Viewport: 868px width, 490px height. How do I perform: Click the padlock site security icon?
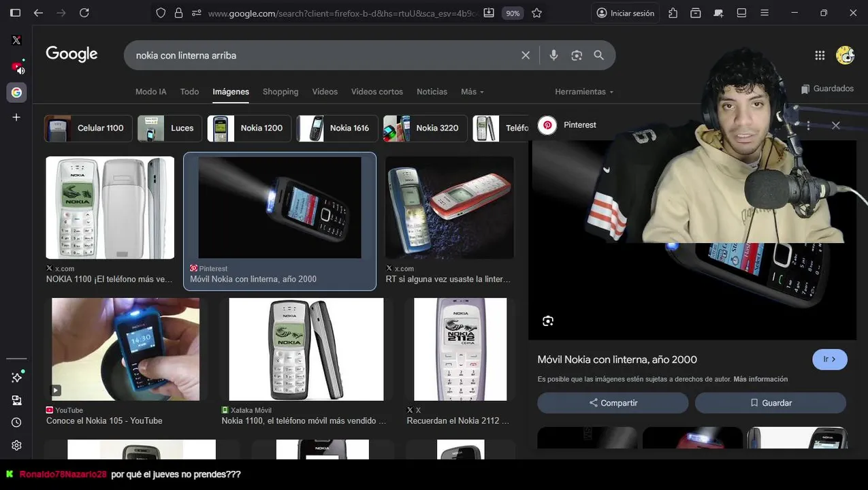pos(178,13)
